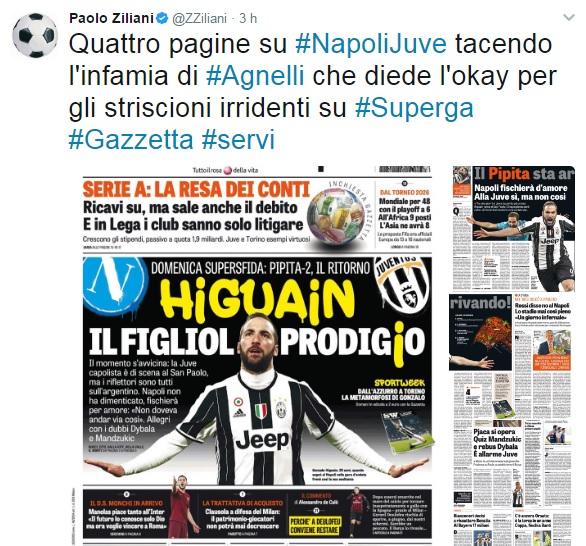Open Paolo Ziliani's profile name
This screenshot has width=586, height=546.
[x=111, y=18]
